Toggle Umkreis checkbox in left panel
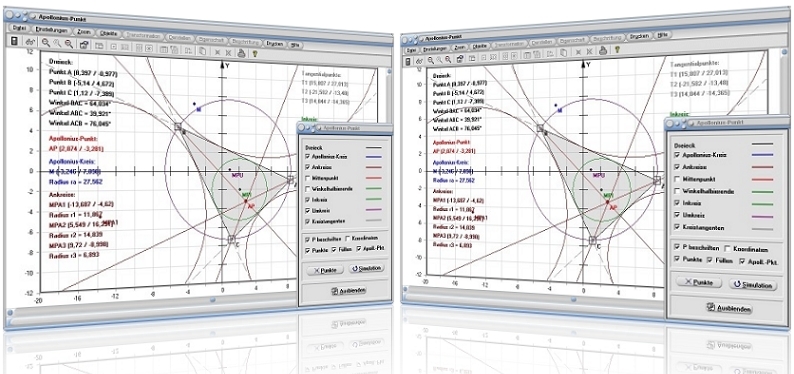The width and height of the screenshot is (794, 374). pyautogui.click(x=307, y=211)
